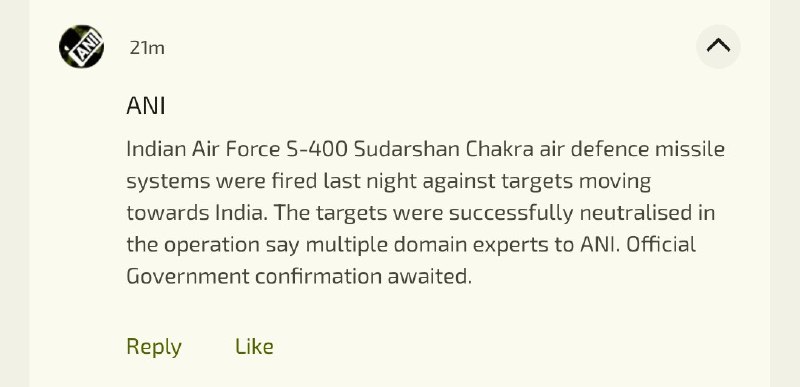
Task: Like the ANI post
Action: [x=254, y=347]
